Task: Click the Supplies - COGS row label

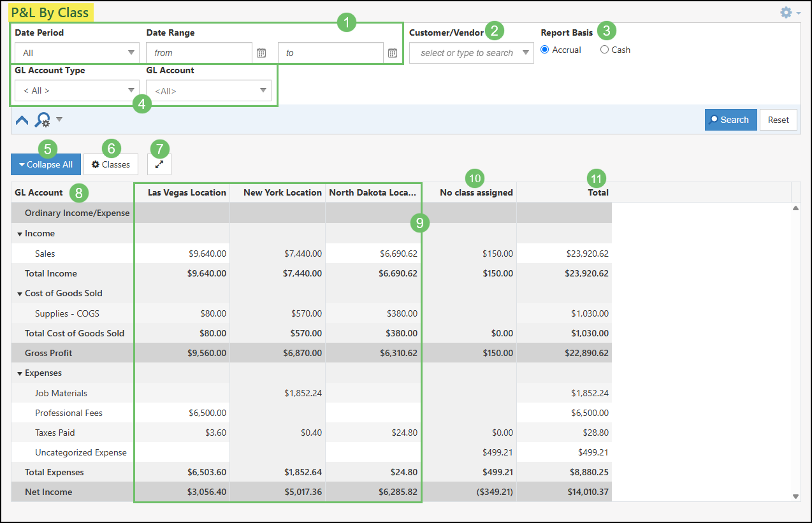Action: pos(67,313)
